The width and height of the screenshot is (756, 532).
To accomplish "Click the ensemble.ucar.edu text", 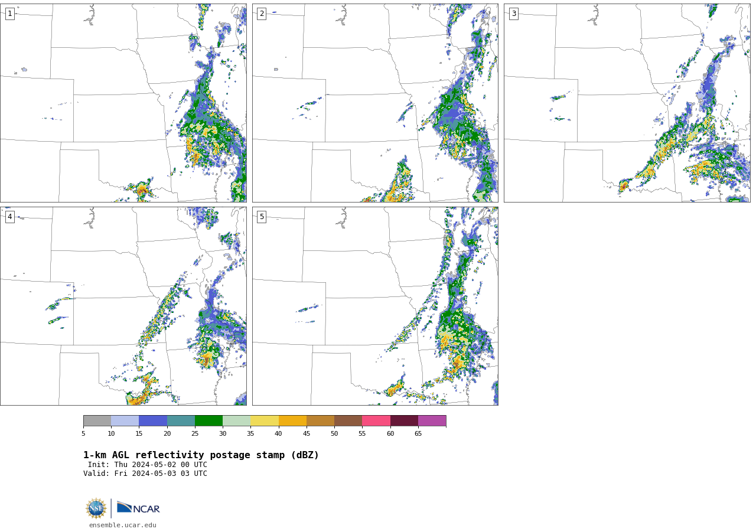I will [x=123, y=525].
